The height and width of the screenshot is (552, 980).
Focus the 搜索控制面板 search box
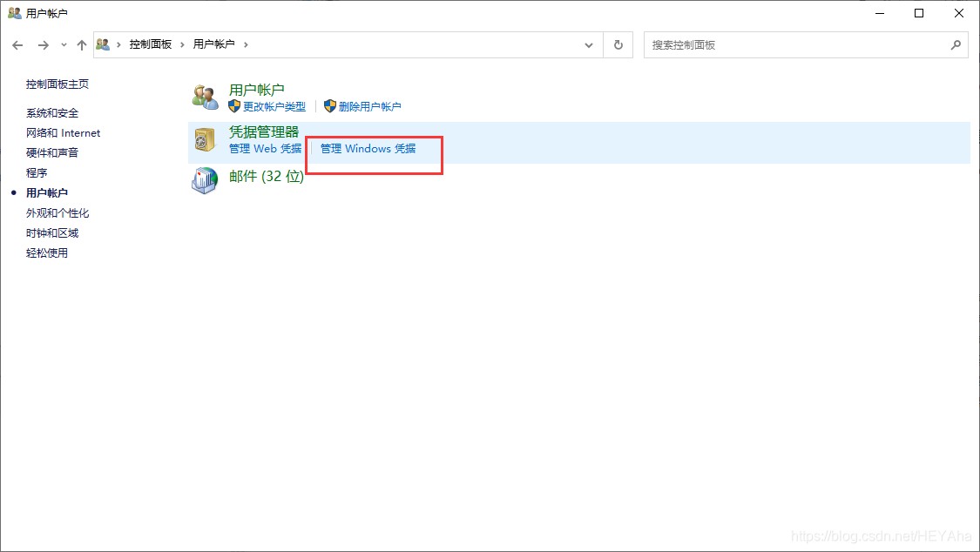click(807, 45)
